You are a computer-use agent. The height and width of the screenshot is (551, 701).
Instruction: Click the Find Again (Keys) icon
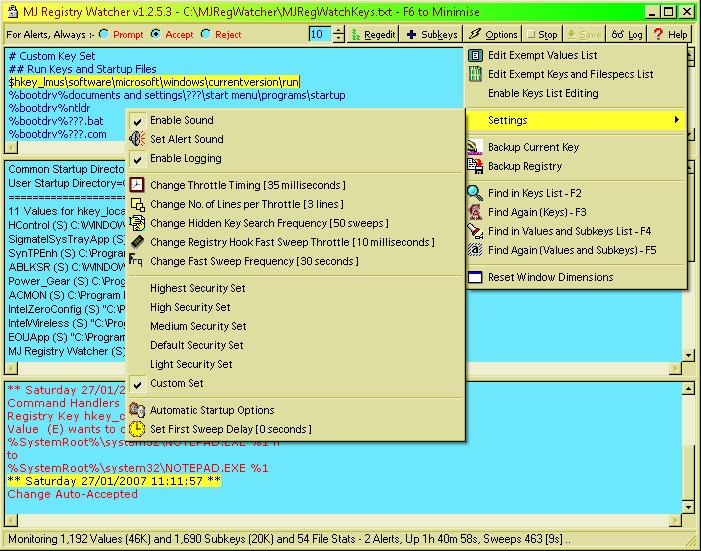coord(475,212)
